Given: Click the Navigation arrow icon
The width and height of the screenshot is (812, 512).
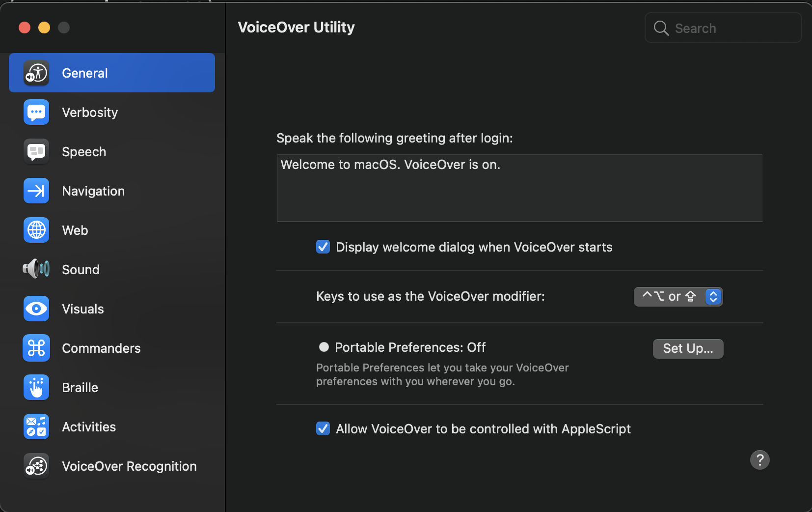Looking at the screenshot, I should pyautogui.click(x=36, y=191).
